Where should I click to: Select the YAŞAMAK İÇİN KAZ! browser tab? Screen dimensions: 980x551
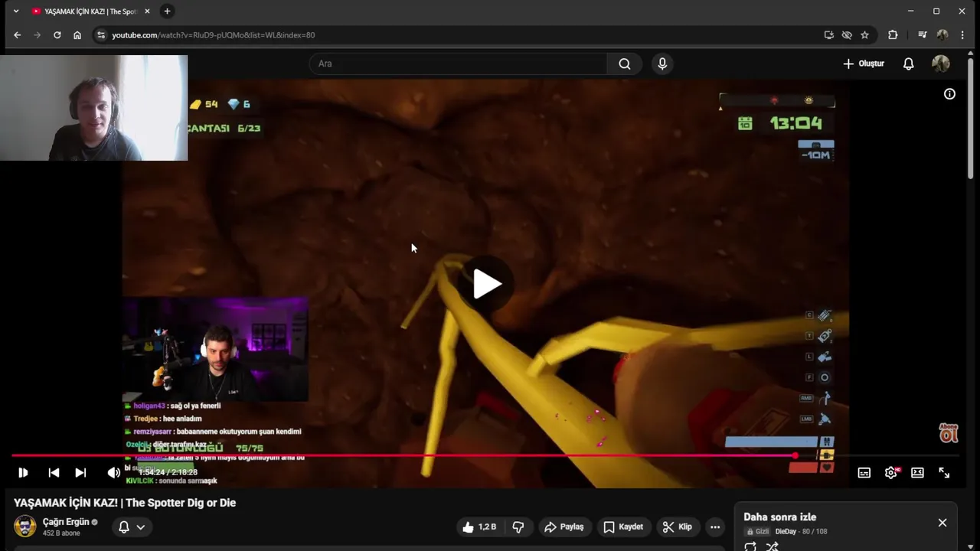(90, 11)
